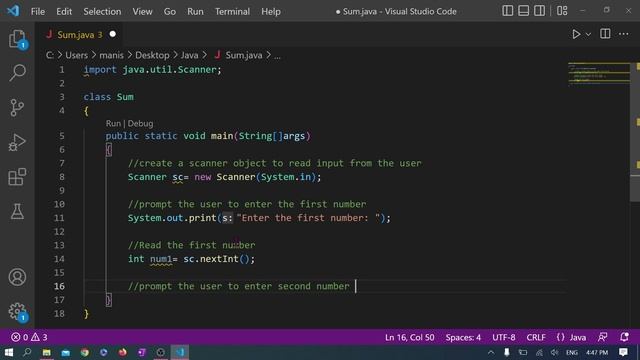
Task: Click the Desktop breadcrumb segment
Action: point(152,55)
